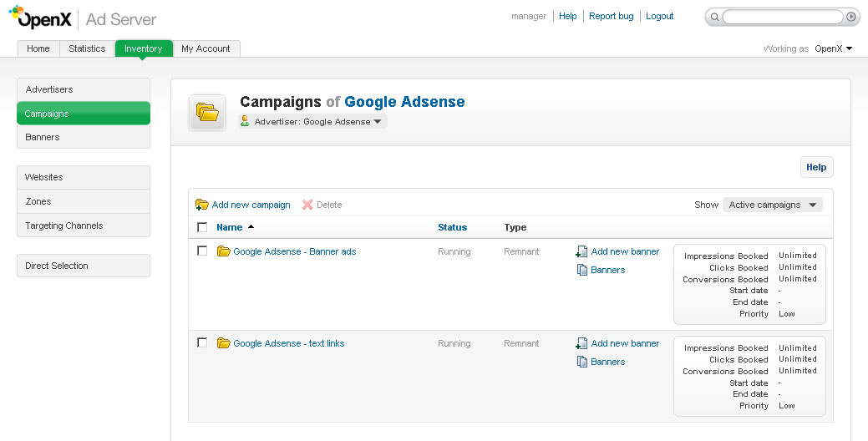Click the search input field
The image size is (868, 441).
tap(782, 18)
